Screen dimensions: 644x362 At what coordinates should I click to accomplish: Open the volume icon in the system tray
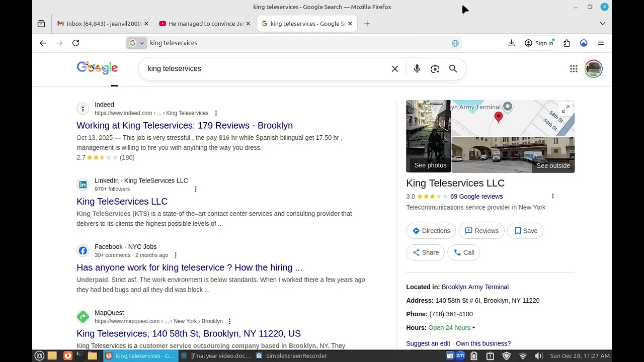point(538,356)
